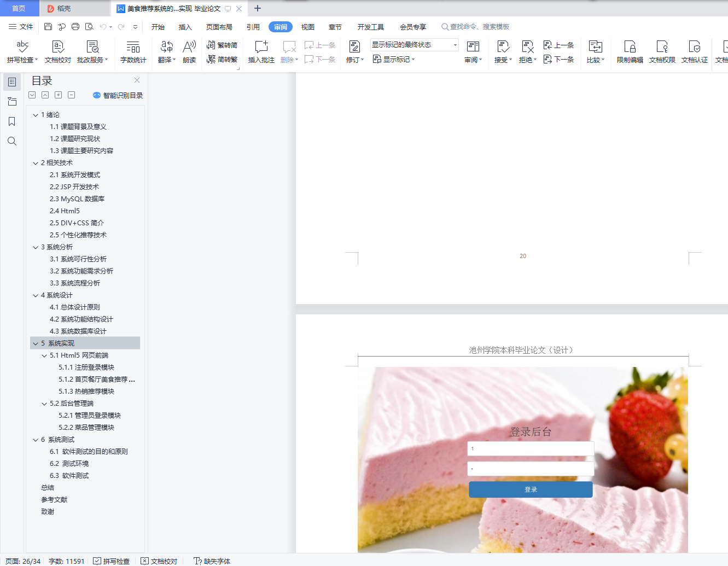Open the 文件 menu

pyautogui.click(x=21, y=26)
